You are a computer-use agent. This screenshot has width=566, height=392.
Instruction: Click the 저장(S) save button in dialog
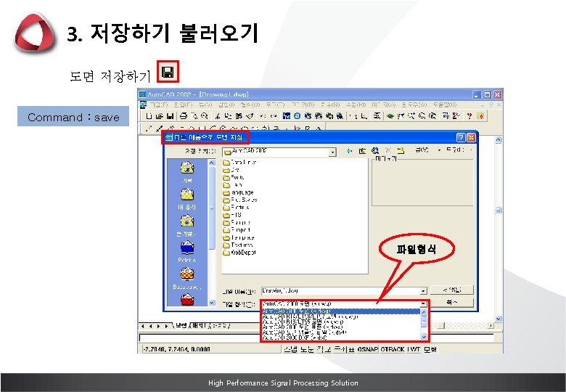452,290
